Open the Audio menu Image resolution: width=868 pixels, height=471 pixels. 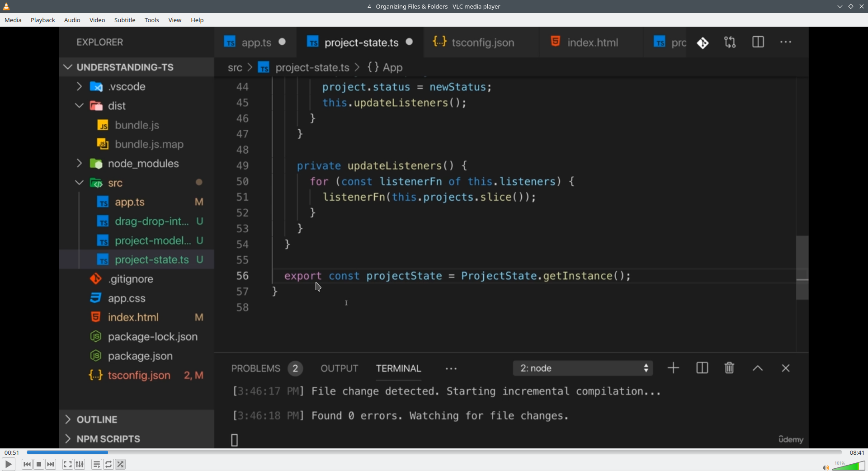[x=72, y=20]
